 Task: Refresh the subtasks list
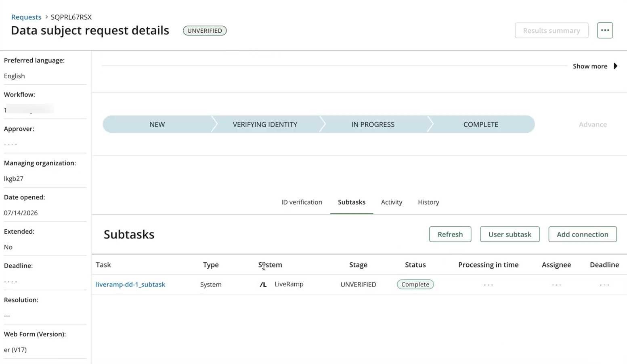[450, 234]
